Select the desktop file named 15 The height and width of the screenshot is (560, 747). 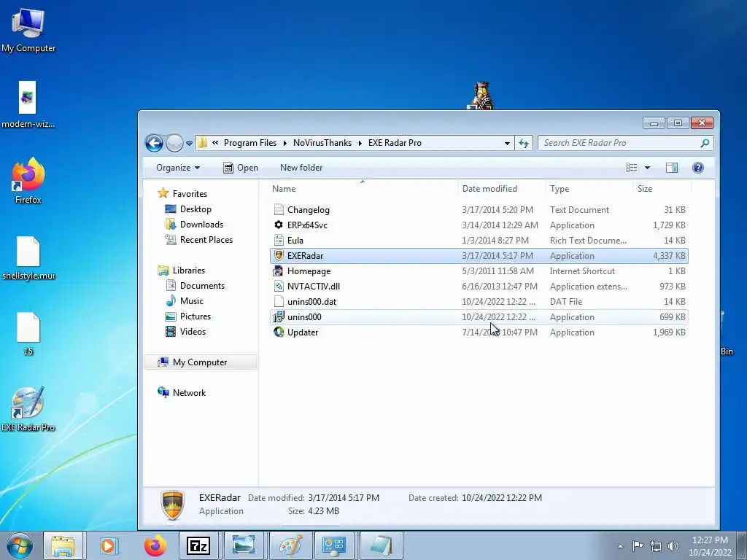click(28, 334)
